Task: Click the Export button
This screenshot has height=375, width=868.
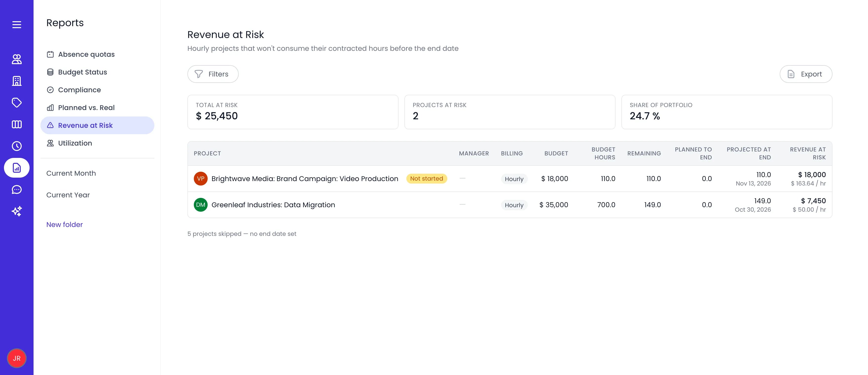Action: click(806, 74)
